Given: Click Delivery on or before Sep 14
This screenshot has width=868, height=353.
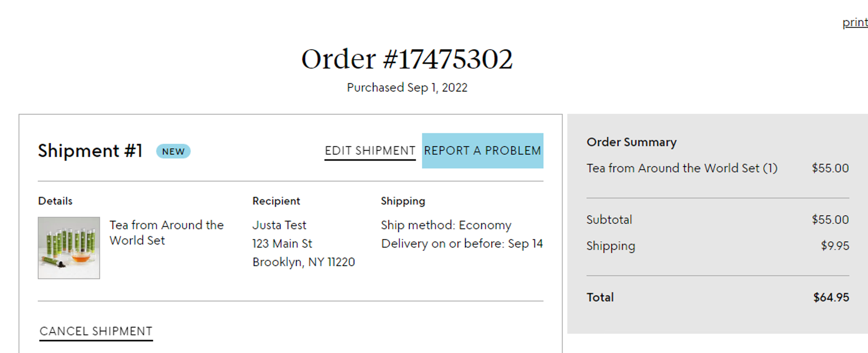Looking at the screenshot, I should pyautogui.click(x=462, y=243).
